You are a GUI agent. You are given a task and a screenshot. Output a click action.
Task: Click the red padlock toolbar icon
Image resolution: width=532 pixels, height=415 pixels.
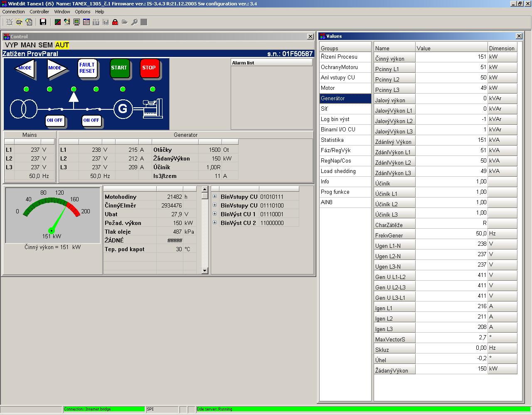point(115,22)
